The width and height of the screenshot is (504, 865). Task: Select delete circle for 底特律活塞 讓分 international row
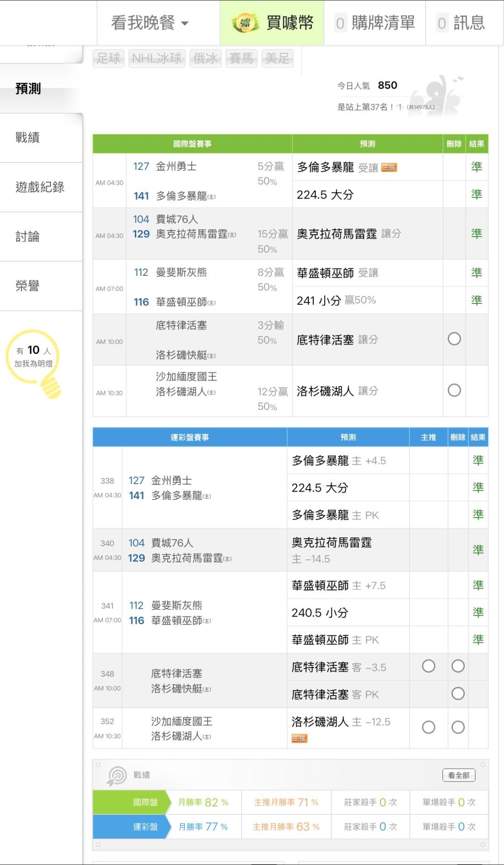click(454, 339)
